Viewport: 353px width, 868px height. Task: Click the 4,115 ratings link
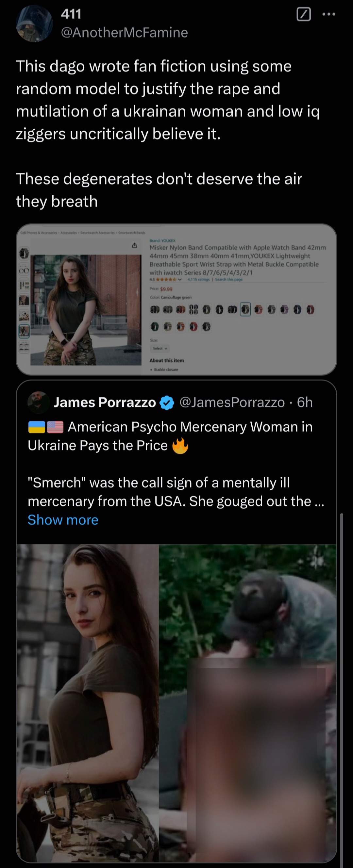(x=198, y=279)
